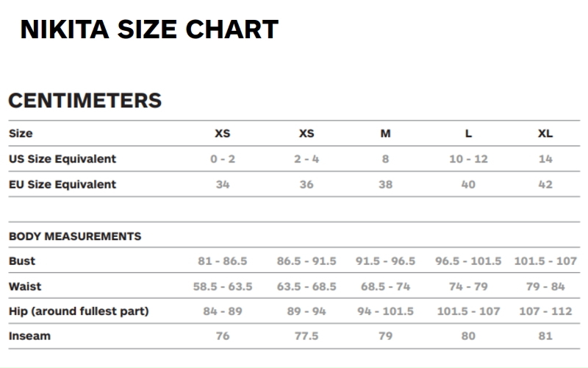
Task: Select the BODY MEASUREMENTS section heading
Action: pos(75,236)
